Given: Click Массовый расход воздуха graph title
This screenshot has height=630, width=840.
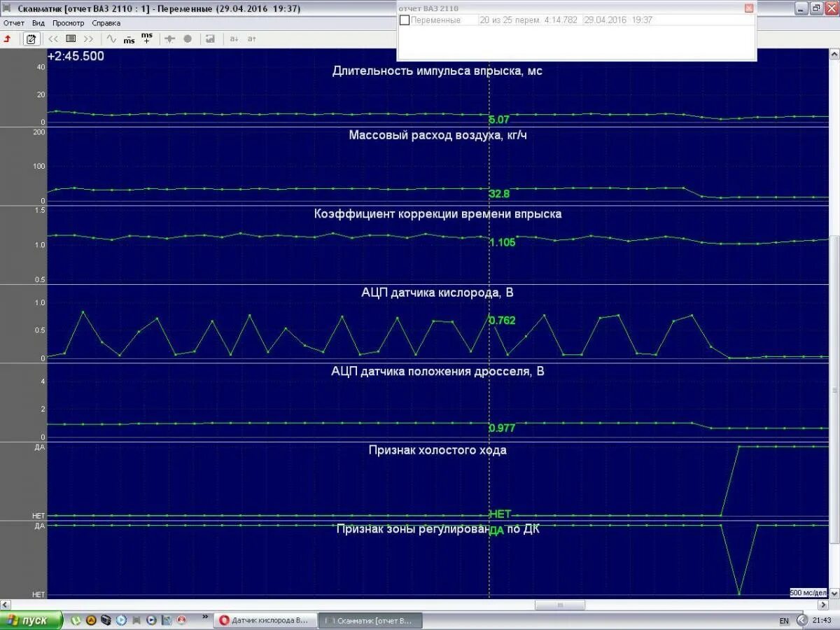Looking at the screenshot, I should click(x=438, y=135).
